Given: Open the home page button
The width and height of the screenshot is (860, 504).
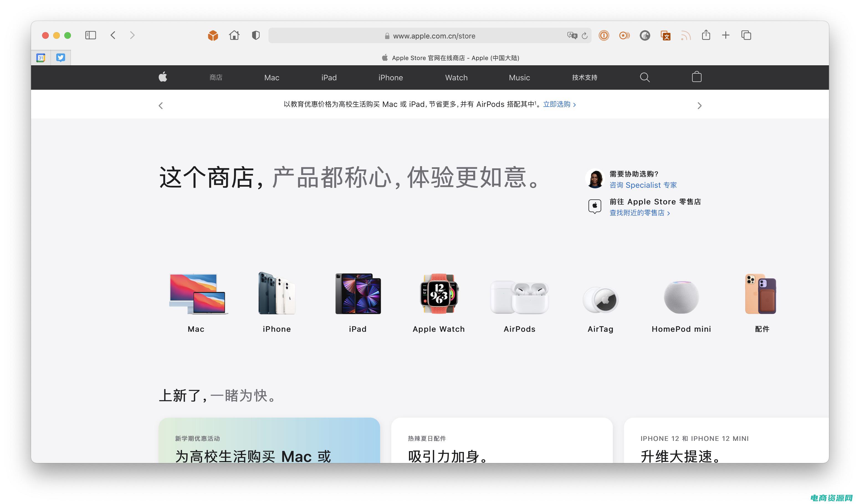Looking at the screenshot, I should pos(234,35).
